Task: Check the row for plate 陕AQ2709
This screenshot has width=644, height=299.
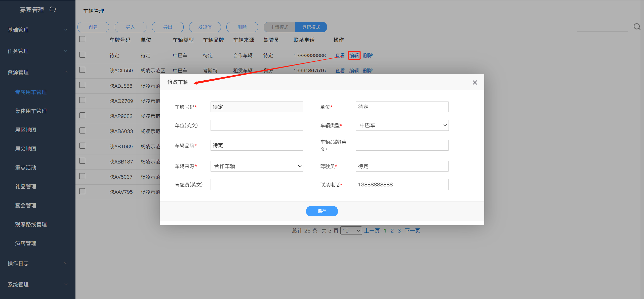Action: click(82, 100)
